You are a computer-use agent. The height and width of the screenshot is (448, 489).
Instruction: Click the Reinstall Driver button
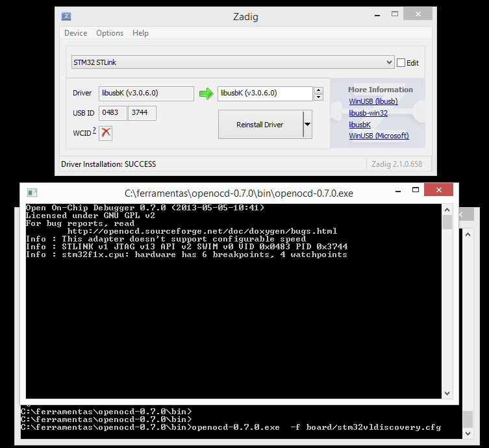tap(260, 125)
